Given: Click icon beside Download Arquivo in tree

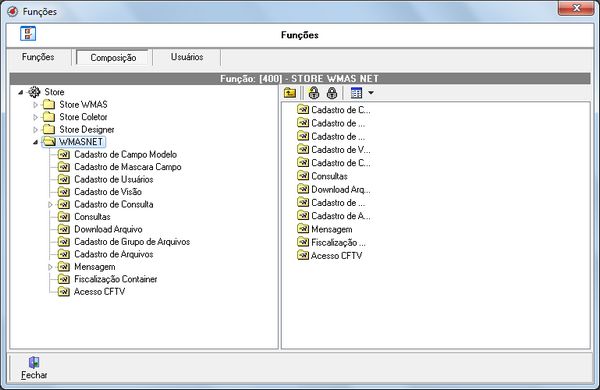Looking at the screenshot, I should (x=64, y=229).
